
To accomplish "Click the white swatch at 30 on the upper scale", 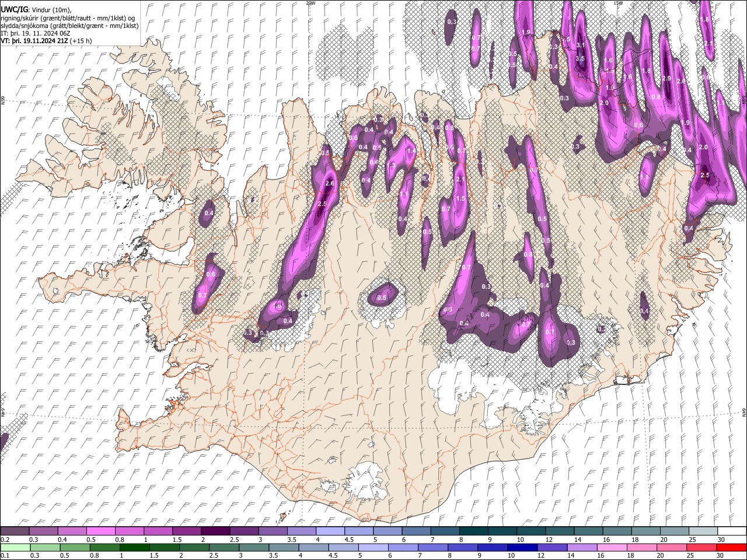I will pyautogui.click(x=731, y=531).
